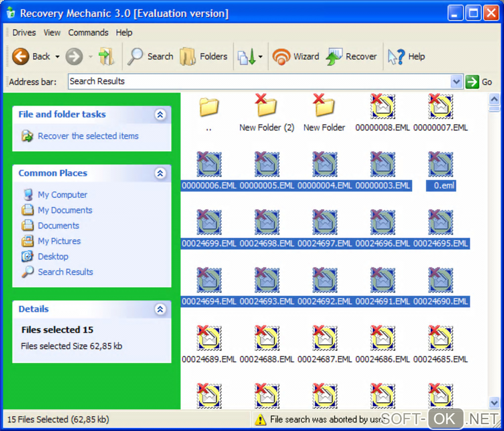504x431 pixels.
Task: Select the 00024687.EML file icon
Action: 325,338
